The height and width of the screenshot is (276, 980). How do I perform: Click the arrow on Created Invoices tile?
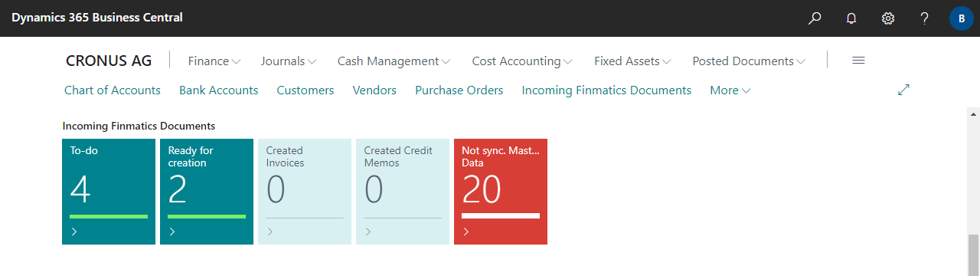pos(269,232)
